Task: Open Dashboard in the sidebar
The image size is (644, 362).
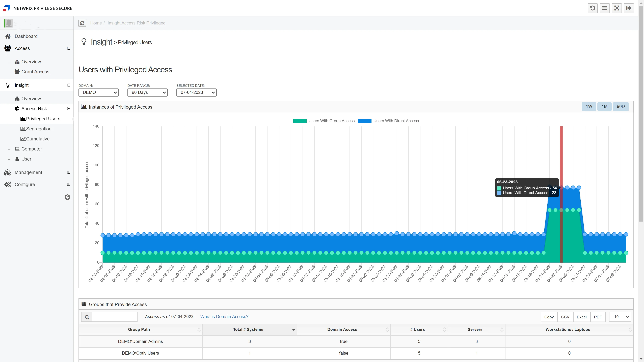Action: pyautogui.click(x=26, y=36)
